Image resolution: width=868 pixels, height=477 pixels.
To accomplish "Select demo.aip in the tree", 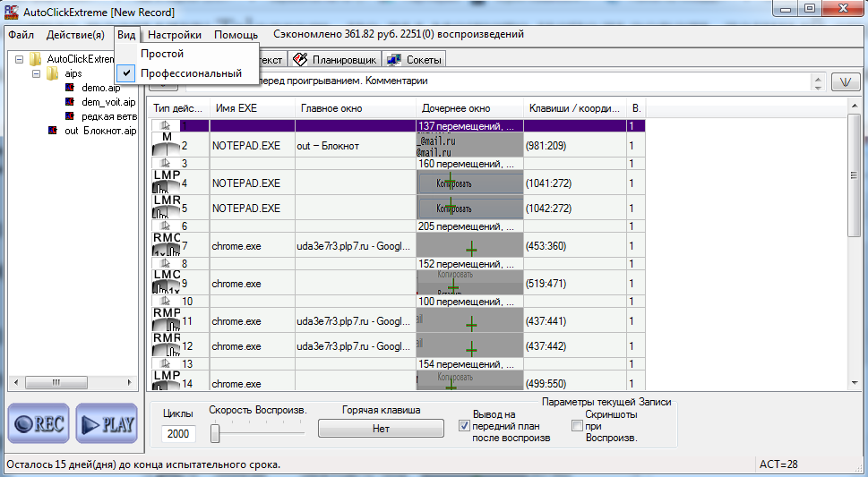I will click(100, 88).
